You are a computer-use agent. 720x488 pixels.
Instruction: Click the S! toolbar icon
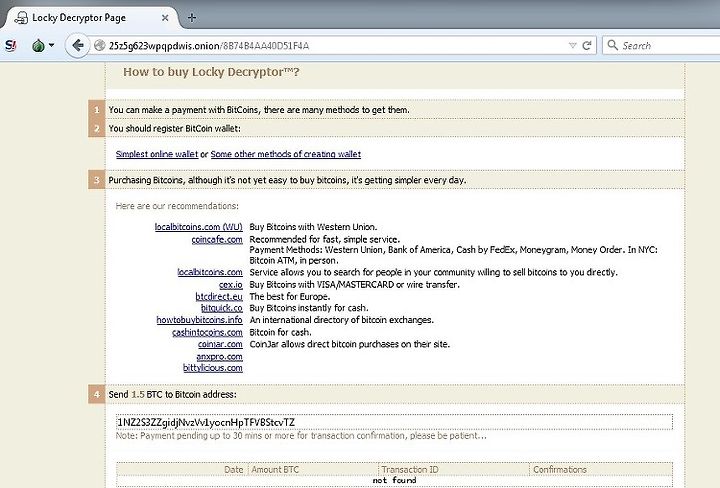pyautogui.click(x=10, y=45)
